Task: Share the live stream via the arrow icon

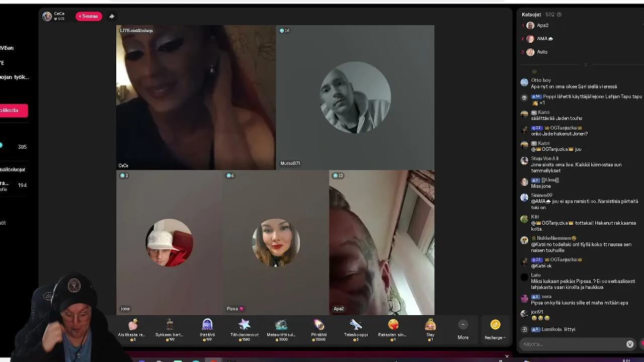Action: [x=112, y=16]
